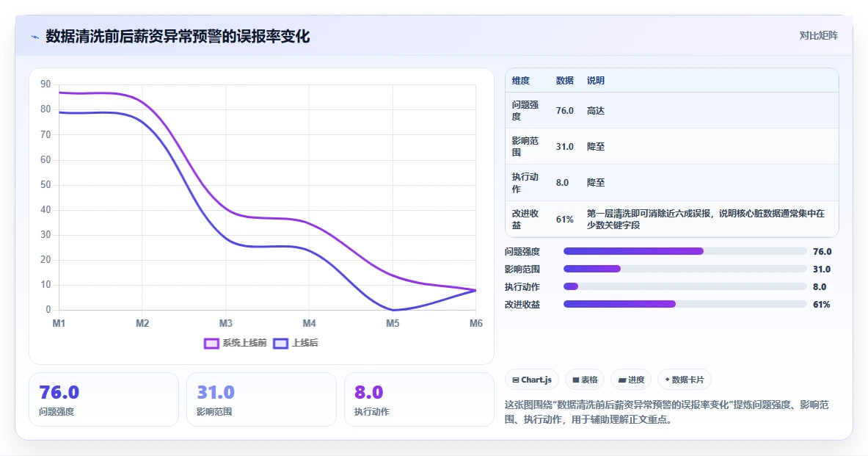The image size is (868, 456).
Task: Click the 说明 column header
Action: coord(596,80)
